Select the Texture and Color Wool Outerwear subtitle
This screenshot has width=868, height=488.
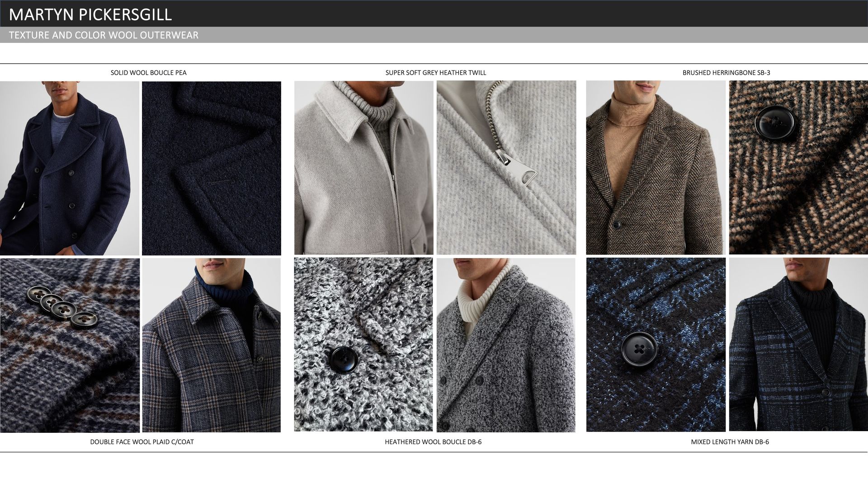(x=104, y=35)
